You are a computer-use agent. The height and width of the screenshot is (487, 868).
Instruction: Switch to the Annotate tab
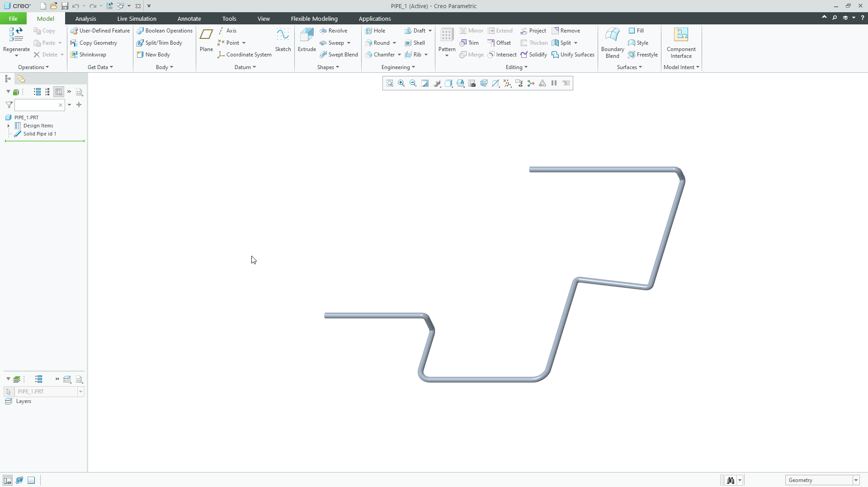(189, 19)
